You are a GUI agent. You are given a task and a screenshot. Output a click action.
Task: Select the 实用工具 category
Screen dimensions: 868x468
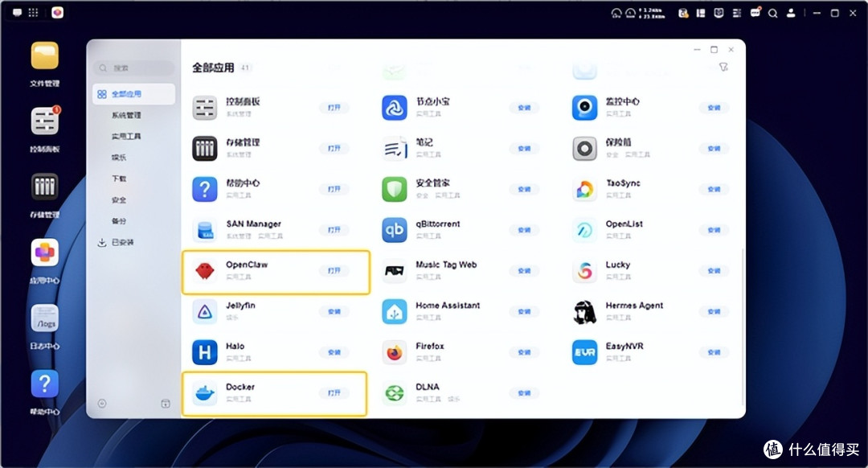click(x=126, y=136)
